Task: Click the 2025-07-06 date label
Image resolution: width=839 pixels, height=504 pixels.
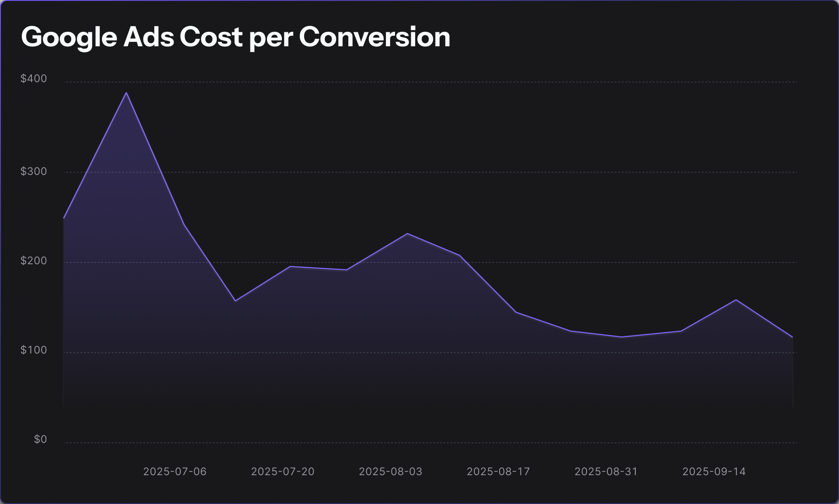Action: [x=175, y=472]
